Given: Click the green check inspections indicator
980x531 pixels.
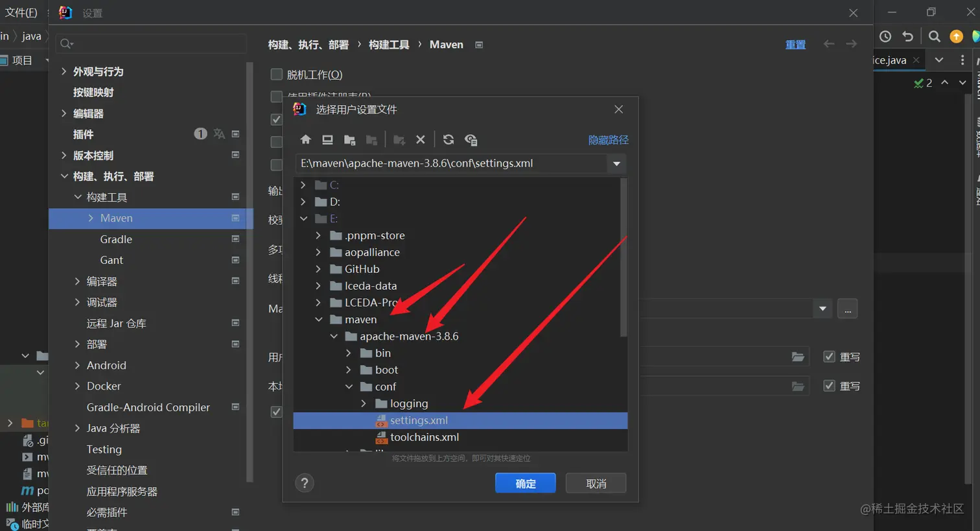Looking at the screenshot, I should (923, 83).
